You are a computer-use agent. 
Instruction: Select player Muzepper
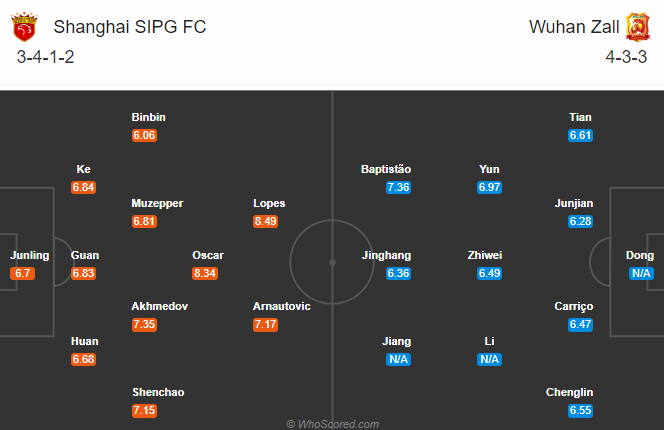coord(157,203)
